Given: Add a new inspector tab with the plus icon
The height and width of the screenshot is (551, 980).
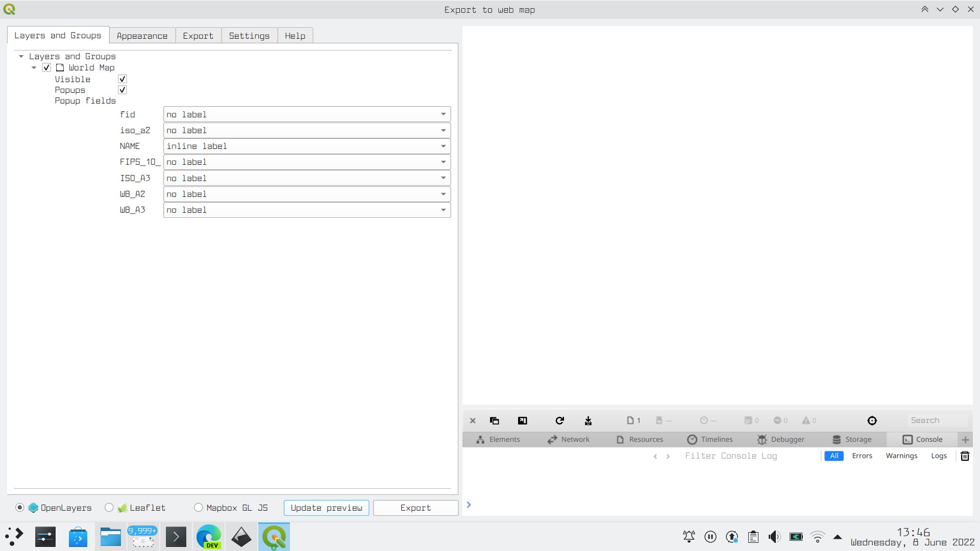Looking at the screenshot, I should (965, 439).
